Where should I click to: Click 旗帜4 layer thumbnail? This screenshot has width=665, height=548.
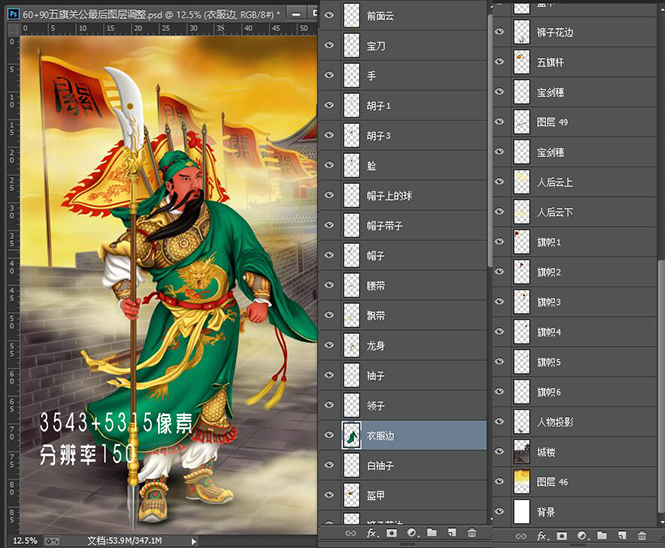(522, 332)
